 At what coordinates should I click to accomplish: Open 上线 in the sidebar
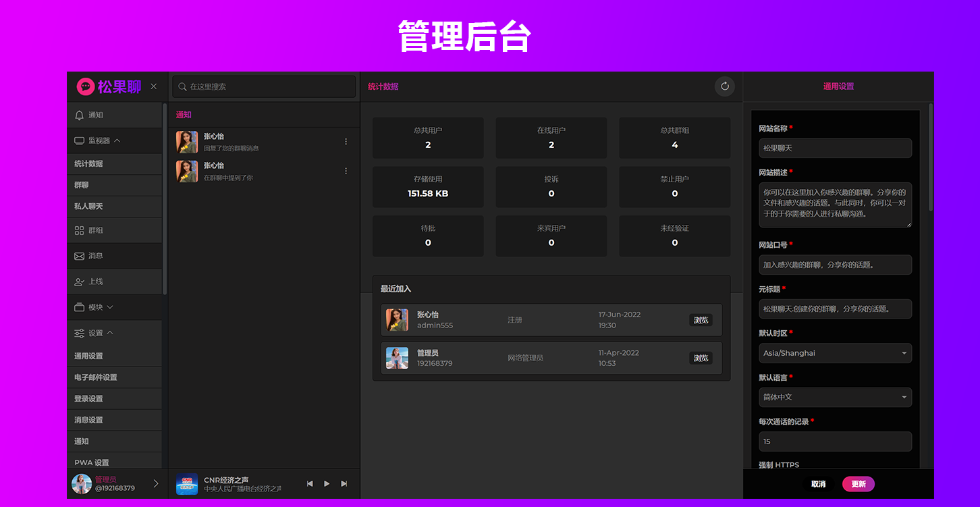coord(115,282)
